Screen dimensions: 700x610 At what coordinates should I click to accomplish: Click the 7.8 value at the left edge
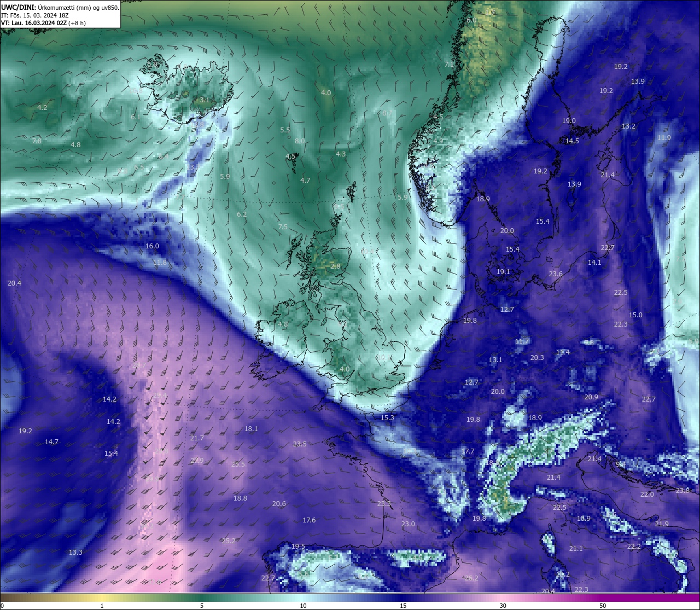(37, 141)
